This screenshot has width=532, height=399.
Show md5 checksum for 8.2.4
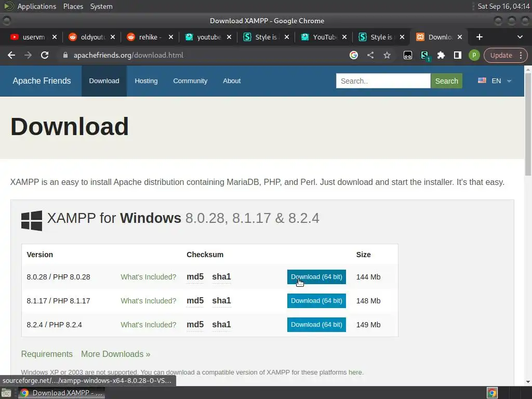[195, 325]
